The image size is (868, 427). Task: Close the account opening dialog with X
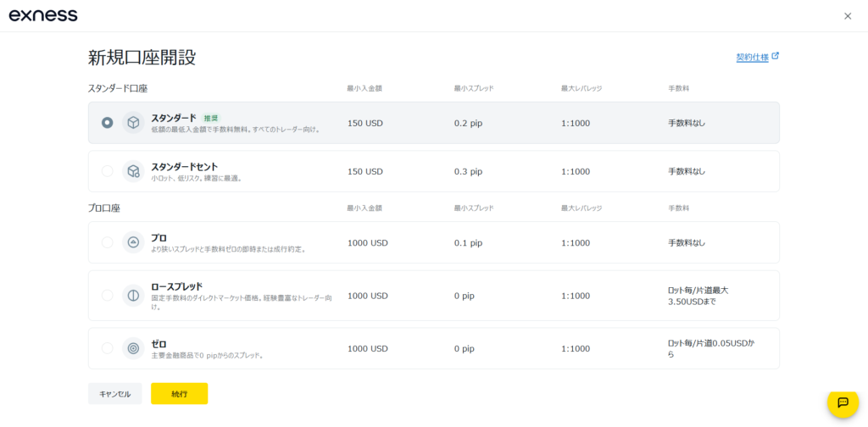(848, 16)
